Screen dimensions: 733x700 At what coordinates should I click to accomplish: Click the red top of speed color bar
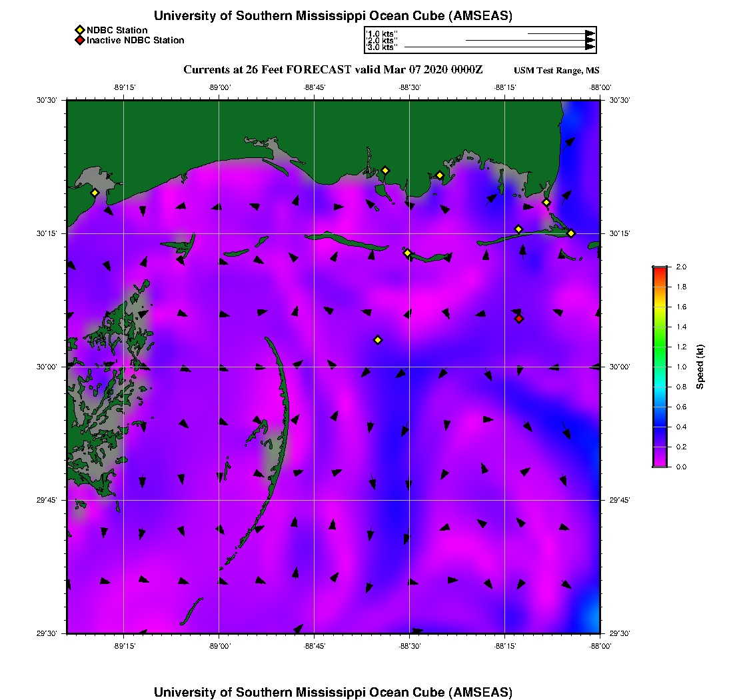(x=659, y=269)
